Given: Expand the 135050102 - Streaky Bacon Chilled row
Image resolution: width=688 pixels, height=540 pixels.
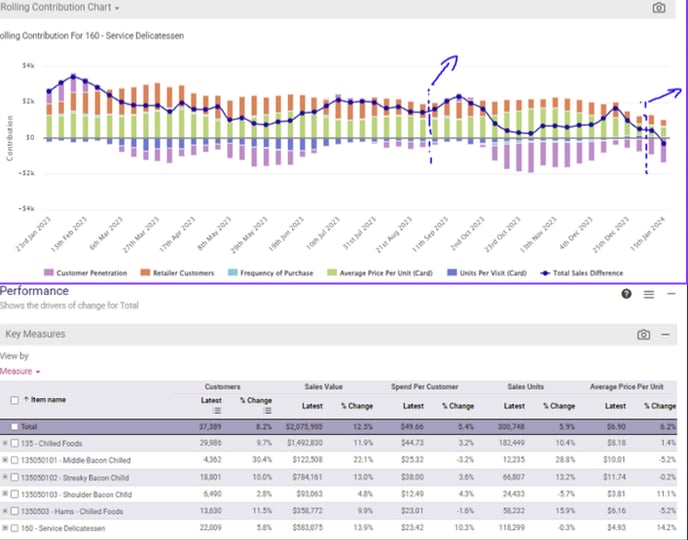Looking at the screenshot, I should (x=5, y=476).
